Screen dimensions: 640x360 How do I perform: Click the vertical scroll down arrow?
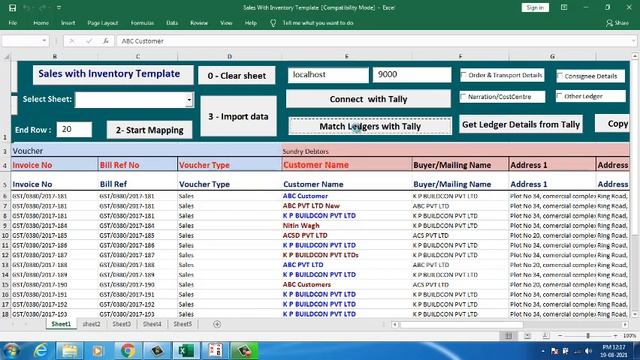[x=635, y=314]
